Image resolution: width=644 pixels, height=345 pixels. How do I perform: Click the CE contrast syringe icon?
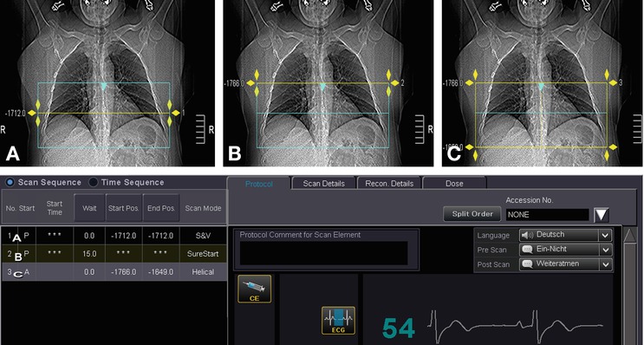[254, 289]
